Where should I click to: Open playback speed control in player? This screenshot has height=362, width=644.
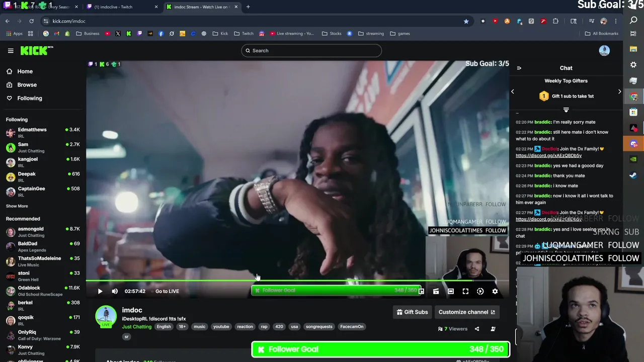coord(480,291)
